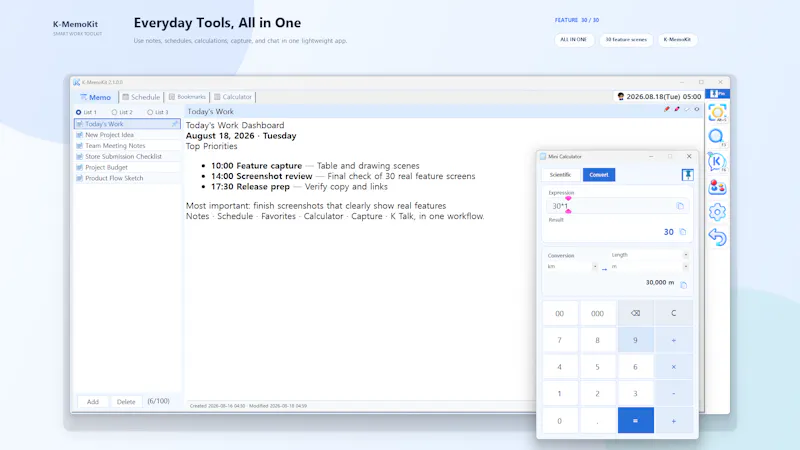800x450 pixels.
Task: Copy the result 30 with its copy icon
Action: tap(683, 232)
